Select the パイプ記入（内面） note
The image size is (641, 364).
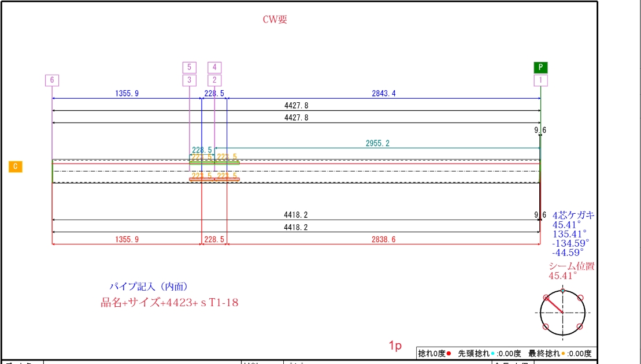pos(149,287)
